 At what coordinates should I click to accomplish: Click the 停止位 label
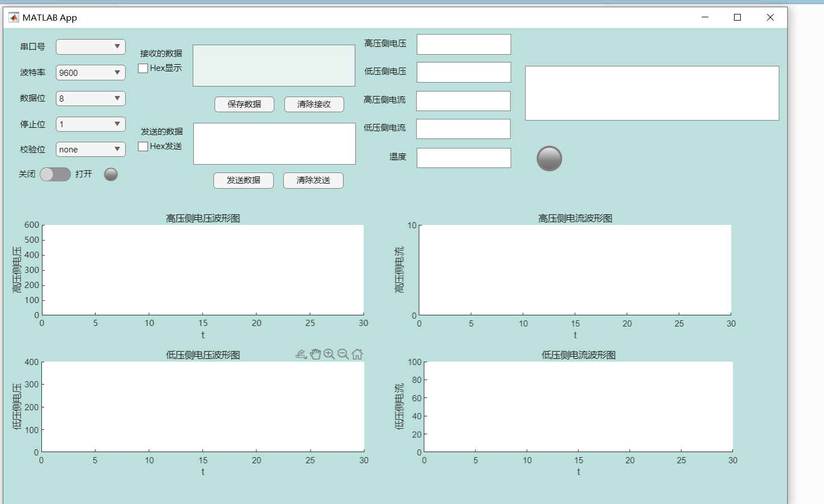32,124
